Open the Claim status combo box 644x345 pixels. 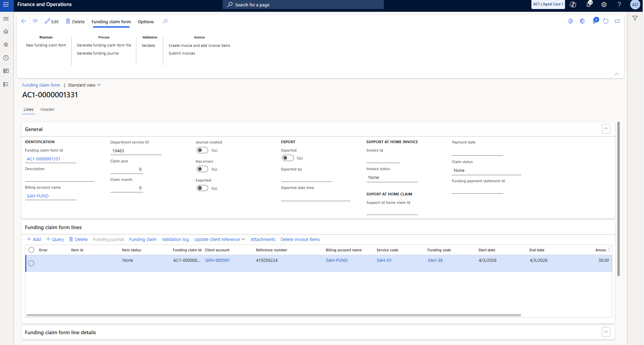click(x=486, y=170)
